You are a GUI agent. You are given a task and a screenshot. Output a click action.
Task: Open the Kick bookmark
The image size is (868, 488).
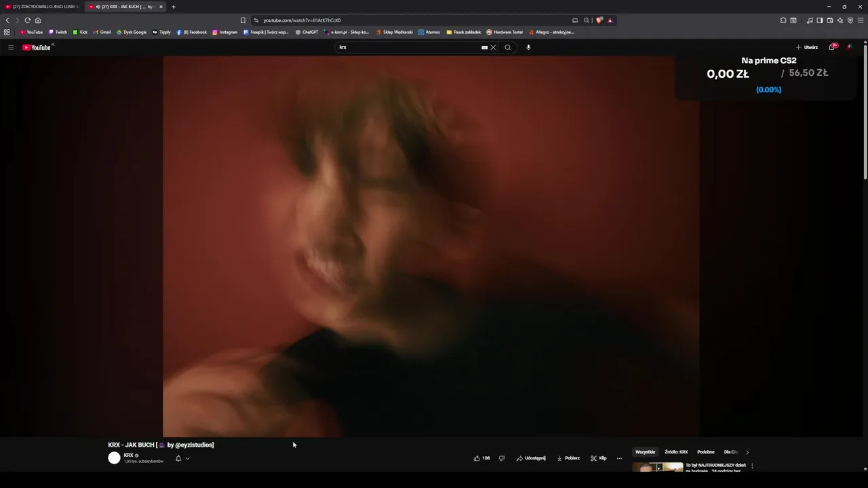(80, 32)
